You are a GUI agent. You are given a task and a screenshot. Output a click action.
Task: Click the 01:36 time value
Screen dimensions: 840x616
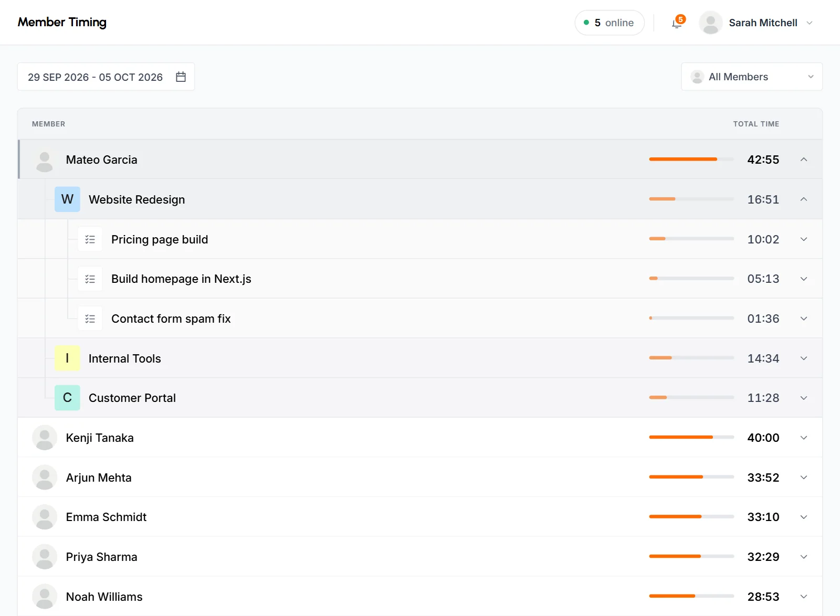tap(763, 318)
